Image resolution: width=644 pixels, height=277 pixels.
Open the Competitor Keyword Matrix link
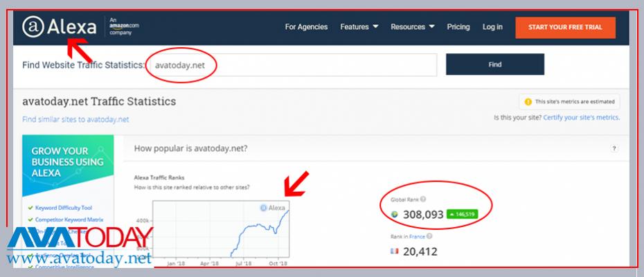pyautogui.click(x=69, y=220)
